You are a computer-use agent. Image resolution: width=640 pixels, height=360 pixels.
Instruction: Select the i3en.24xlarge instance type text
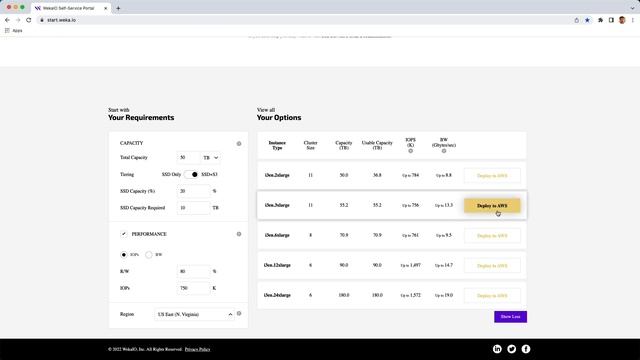click(x=277, y=295)
